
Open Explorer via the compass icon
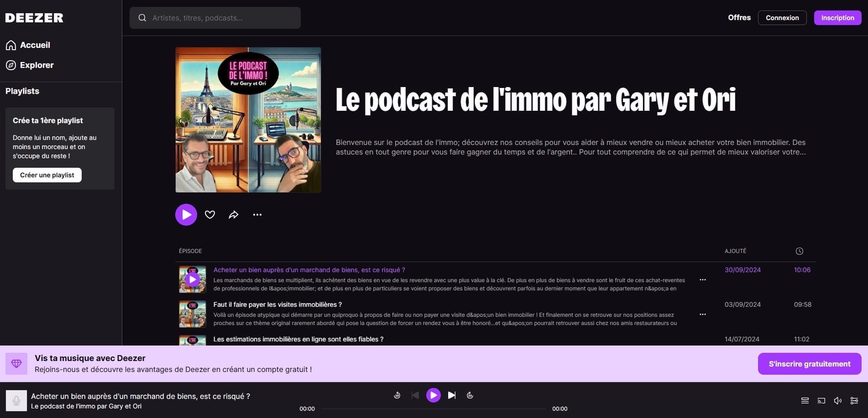(x=11, y=65)
